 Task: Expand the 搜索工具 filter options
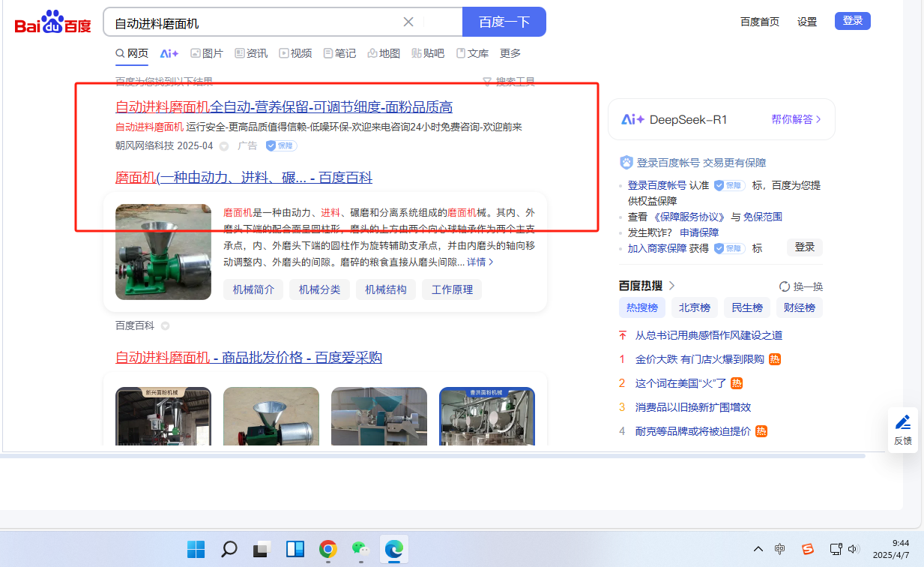click(509, 82)
